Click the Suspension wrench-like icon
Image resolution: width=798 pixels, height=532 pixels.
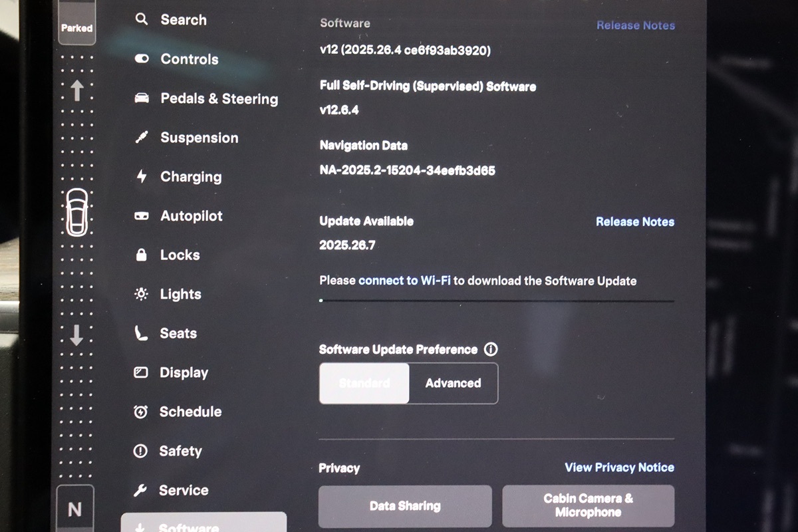coord(141,138)
